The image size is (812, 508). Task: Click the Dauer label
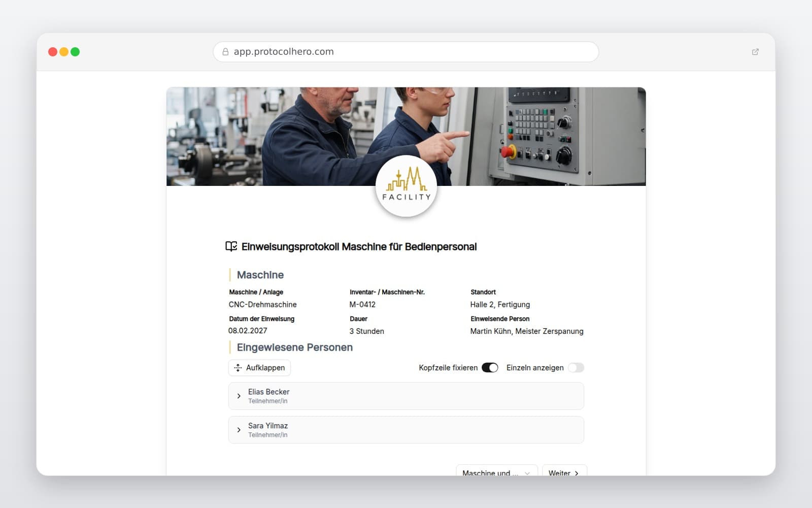pos(358,319)
